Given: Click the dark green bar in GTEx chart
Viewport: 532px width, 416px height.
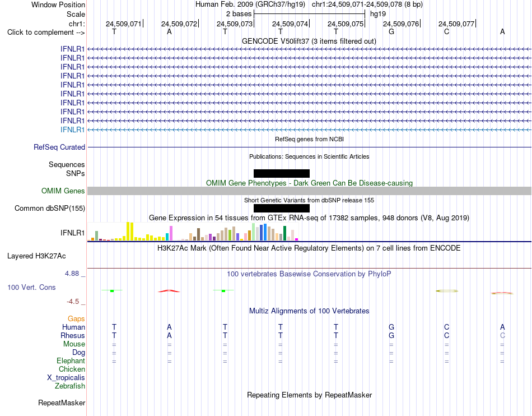Looking at the screenshot, I should click(x=285, y=233).
